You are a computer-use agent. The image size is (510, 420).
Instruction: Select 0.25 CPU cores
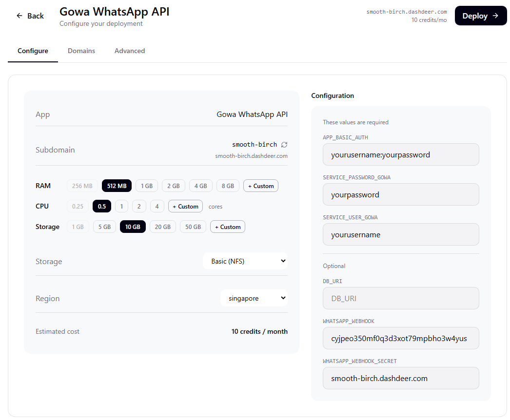(78, 207)
